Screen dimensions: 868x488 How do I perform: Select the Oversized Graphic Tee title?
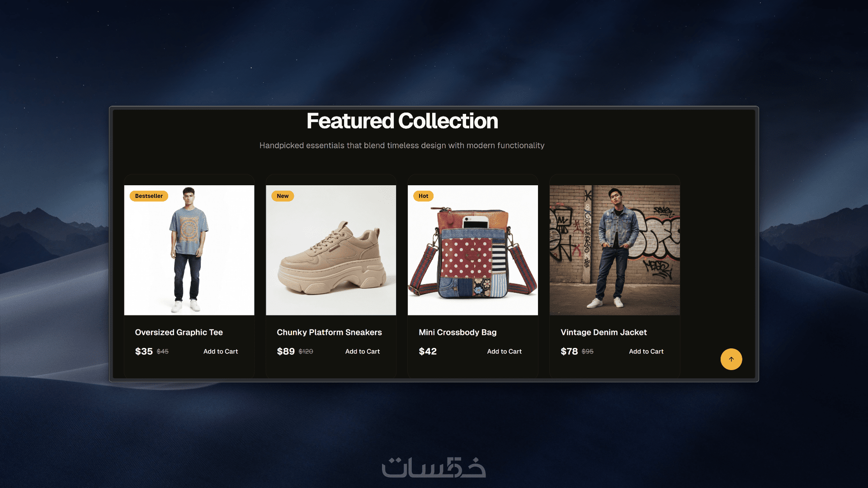(179, 332)
